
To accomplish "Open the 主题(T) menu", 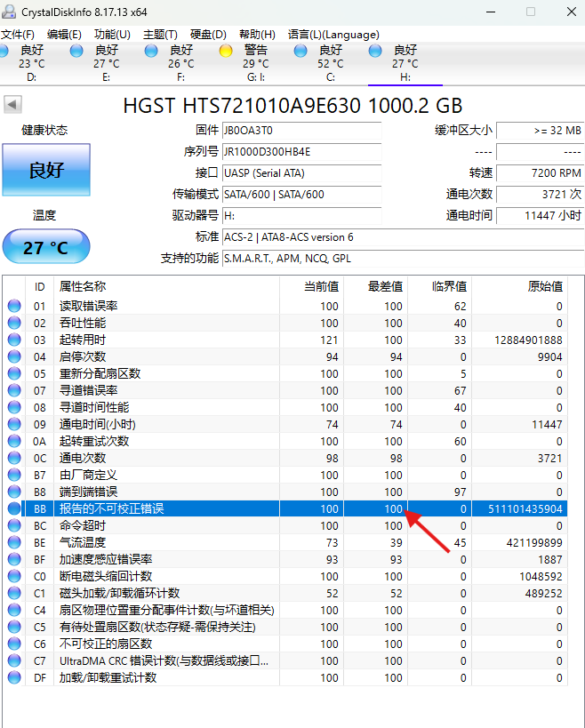I will coord(160,35).
